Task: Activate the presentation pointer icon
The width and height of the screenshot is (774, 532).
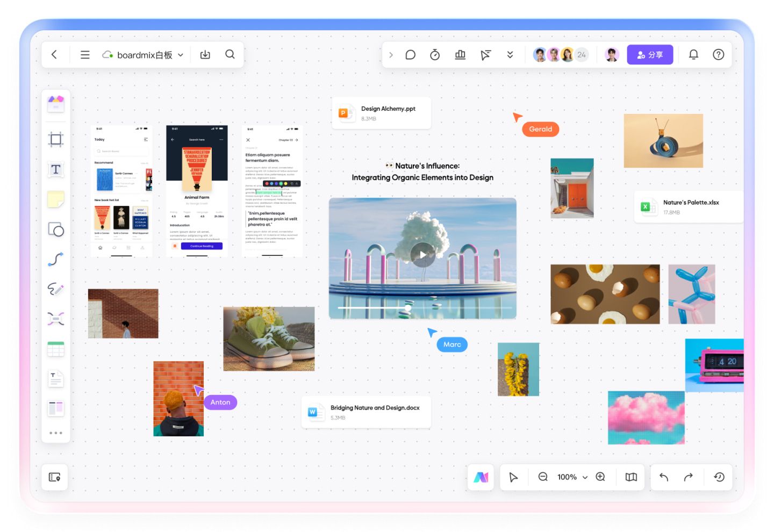Action: [485, 55]
